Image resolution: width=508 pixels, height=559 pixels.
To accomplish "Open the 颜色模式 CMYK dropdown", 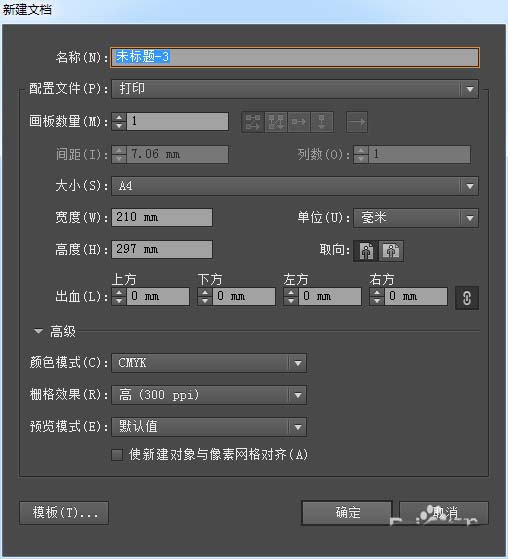I will 209,363.
